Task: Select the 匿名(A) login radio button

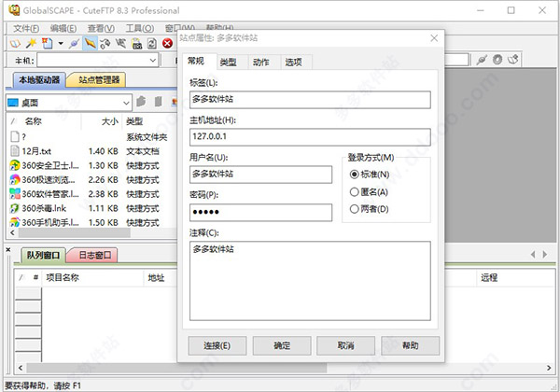Action: (355, 192)
